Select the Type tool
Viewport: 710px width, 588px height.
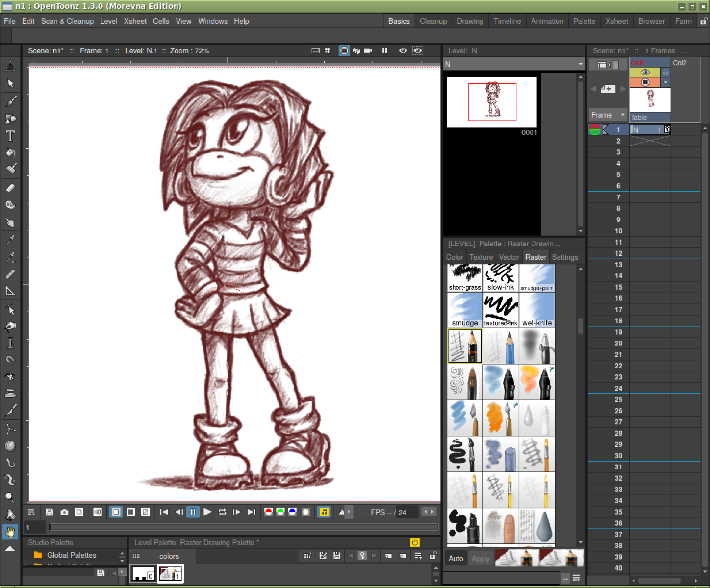pos(10,136)
